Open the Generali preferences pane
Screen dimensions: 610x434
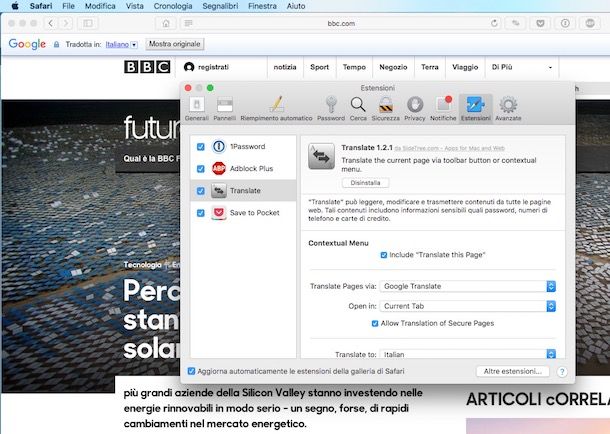pos(196,109)
